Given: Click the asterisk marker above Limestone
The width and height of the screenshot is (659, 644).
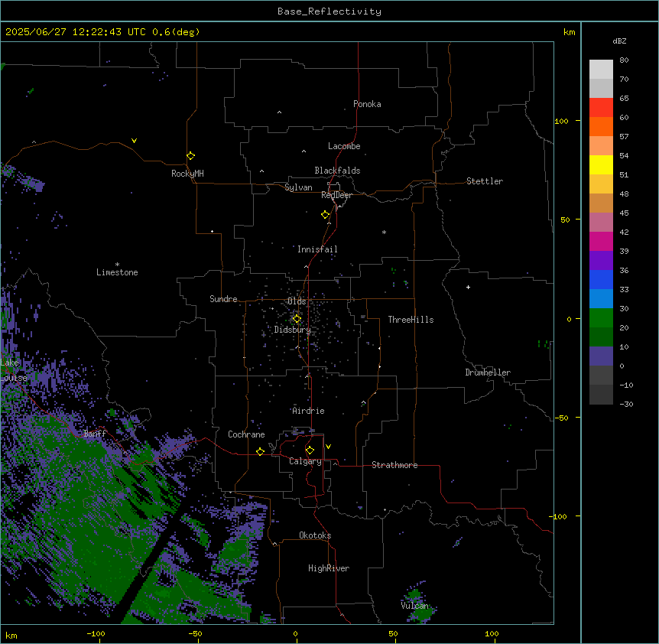Looking at the screenshot, I should 117,265.
